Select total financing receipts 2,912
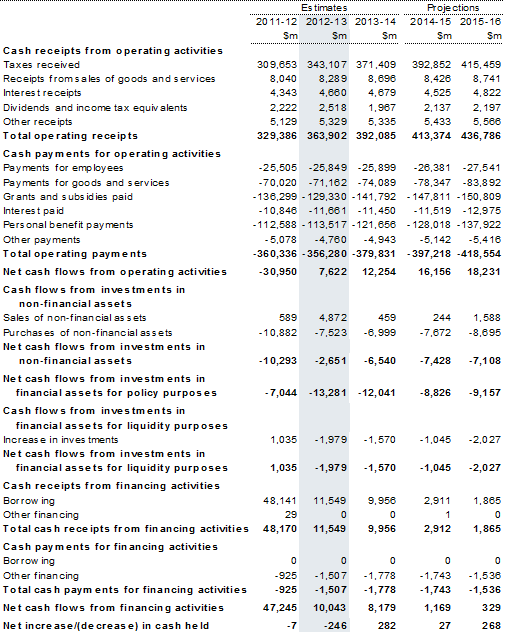 pyautogui.click(x=437, y=529)
